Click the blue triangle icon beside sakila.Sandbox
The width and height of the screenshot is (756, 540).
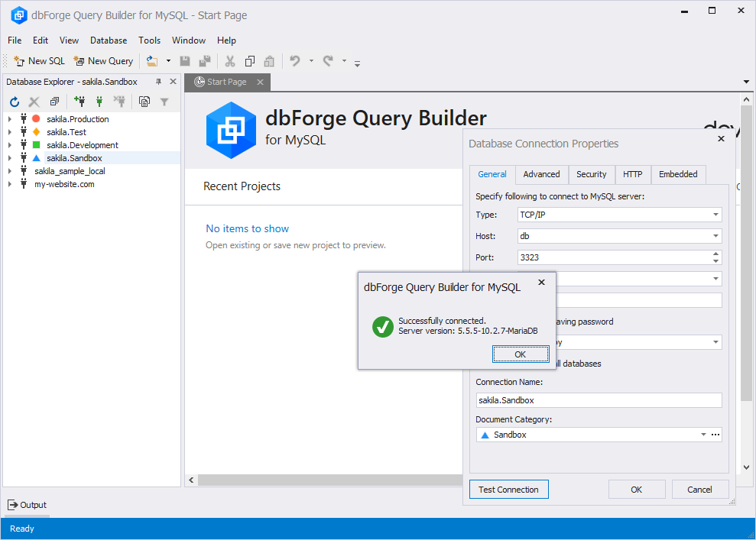36,157
